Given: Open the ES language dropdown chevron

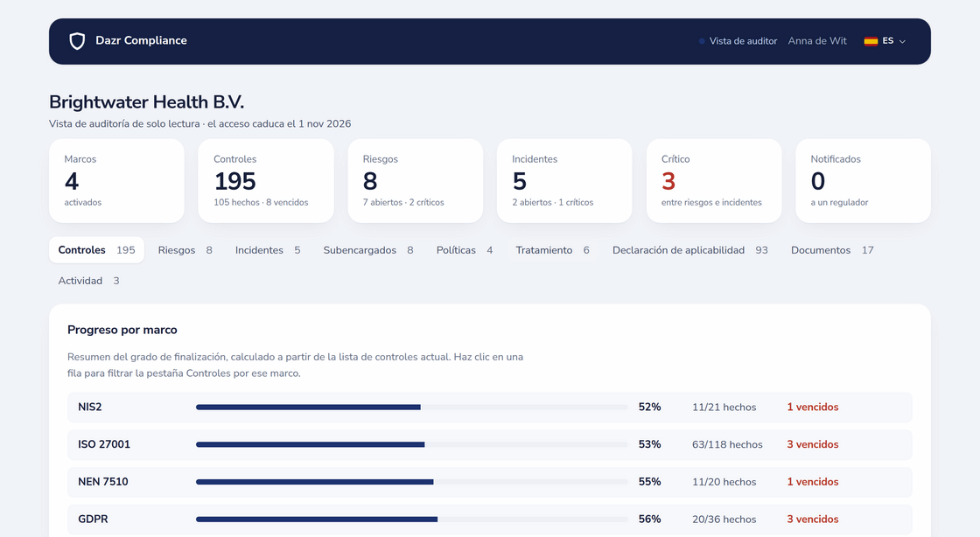Looking at the screenshot, I should point(902,41).
